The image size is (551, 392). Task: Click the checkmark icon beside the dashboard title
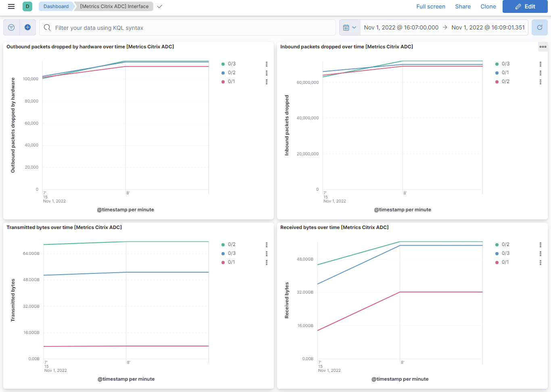click(x=159, y=6)
